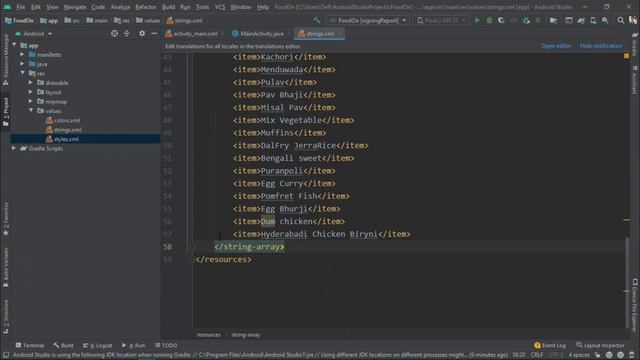Click the line 58 fold marker in gutter
The image size is (640, 360).
point(193,247)
